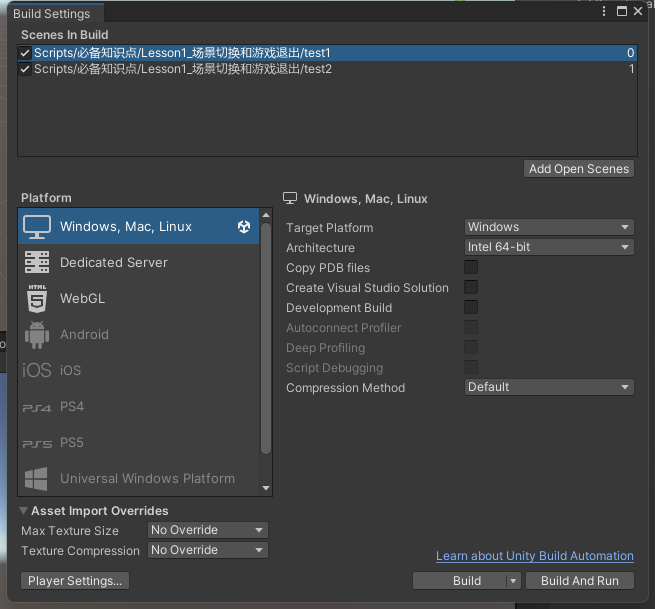Click the PS4 platform logo
Viewport: 655px width, 609px height.
(37, 408)
